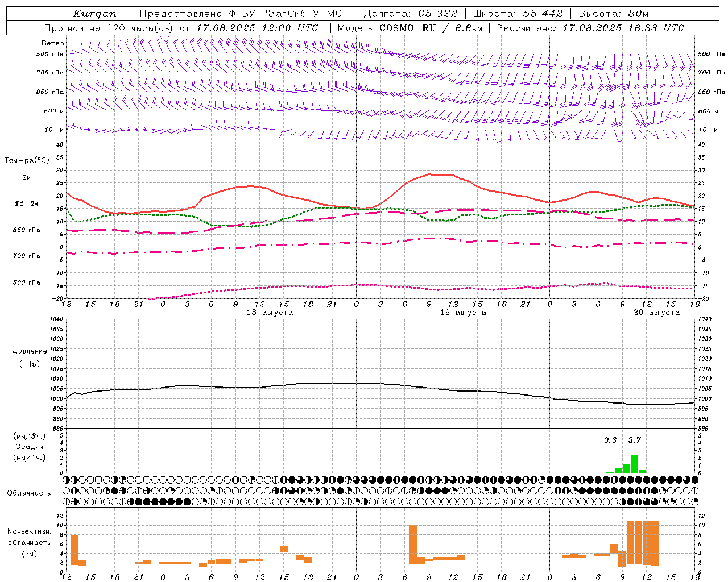
Task: Click the tallest green precipitation bar
Action: pos(634,464)
